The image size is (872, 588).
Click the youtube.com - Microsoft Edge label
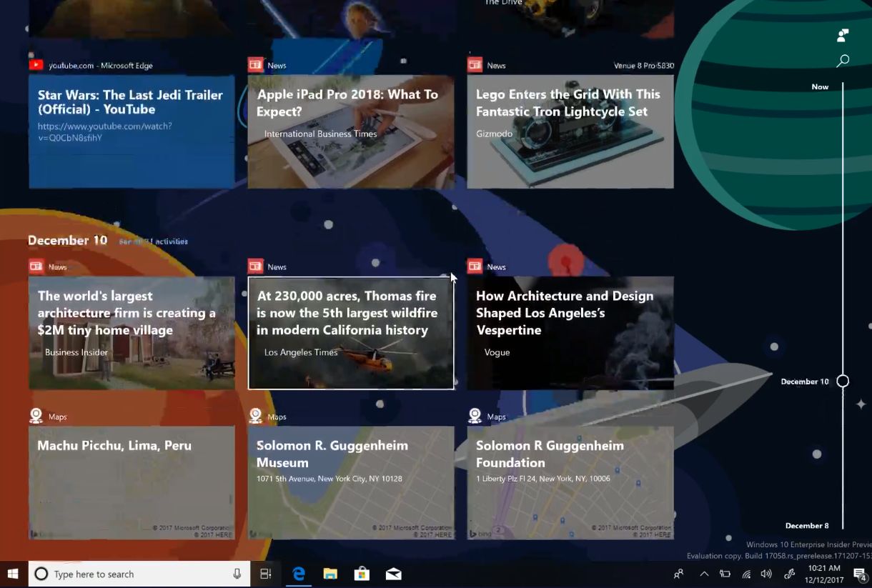click(x=101, y=66)
